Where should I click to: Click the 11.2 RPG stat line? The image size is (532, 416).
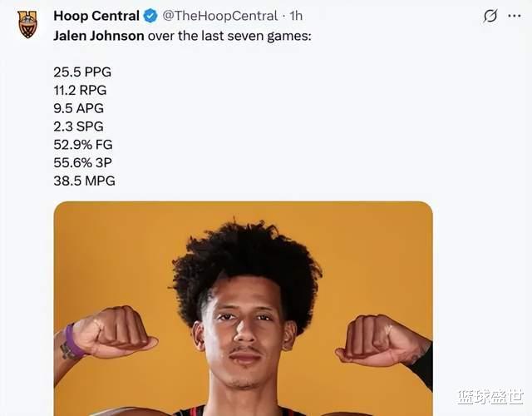click(x=80, y=90)
